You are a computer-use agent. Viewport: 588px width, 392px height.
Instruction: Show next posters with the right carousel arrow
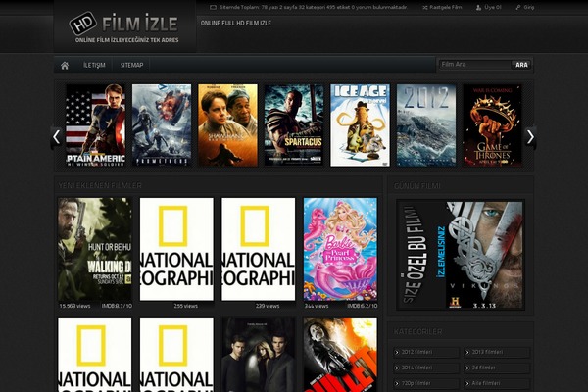tap(530, 137)
